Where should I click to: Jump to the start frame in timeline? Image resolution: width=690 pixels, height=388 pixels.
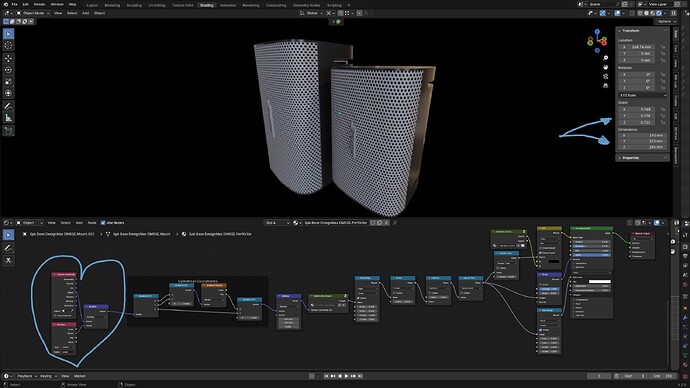coord(326,376)
